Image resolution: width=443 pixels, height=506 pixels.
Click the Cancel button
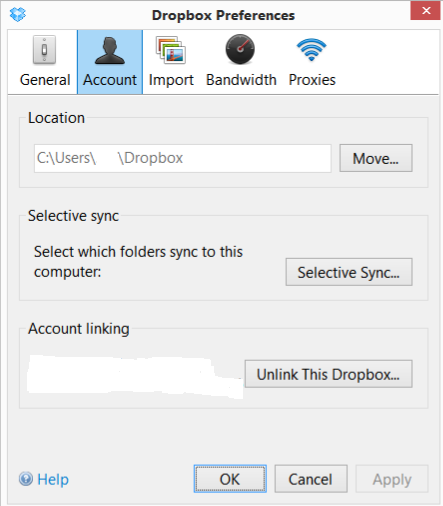(311, 479)
